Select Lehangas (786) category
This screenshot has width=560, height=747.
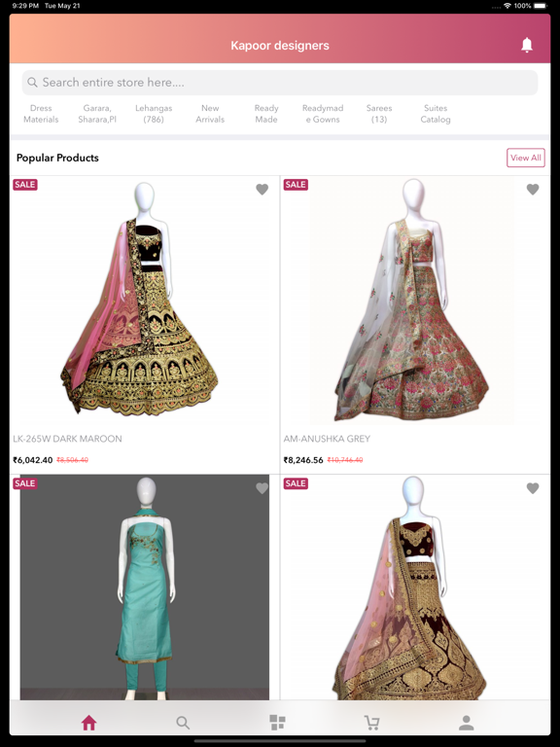[154, 114]
